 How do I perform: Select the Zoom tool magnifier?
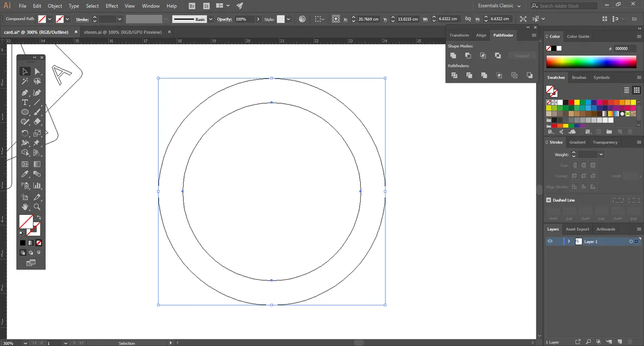click(37, 207)
